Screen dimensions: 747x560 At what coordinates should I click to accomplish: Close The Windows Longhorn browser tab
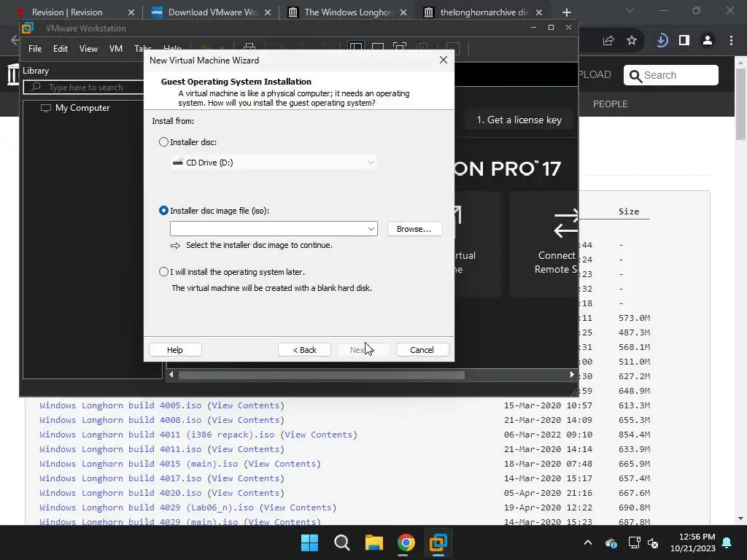[403, 12]
